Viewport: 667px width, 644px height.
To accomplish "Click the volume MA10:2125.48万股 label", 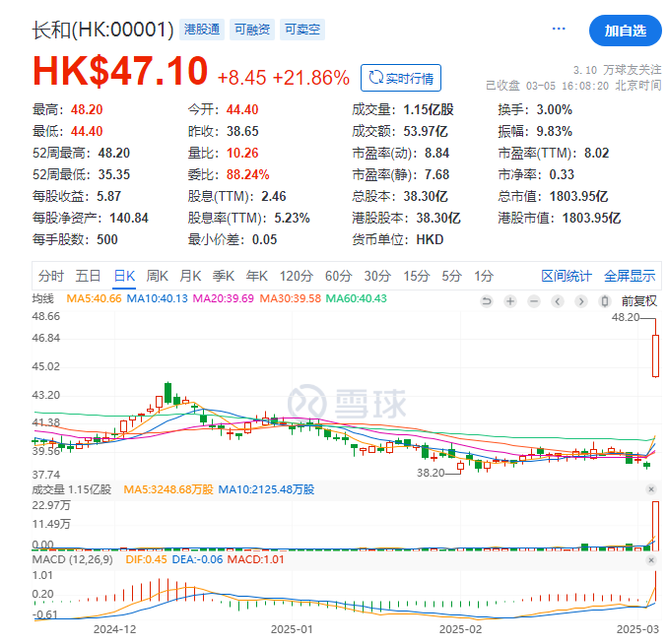I will 266,489.
